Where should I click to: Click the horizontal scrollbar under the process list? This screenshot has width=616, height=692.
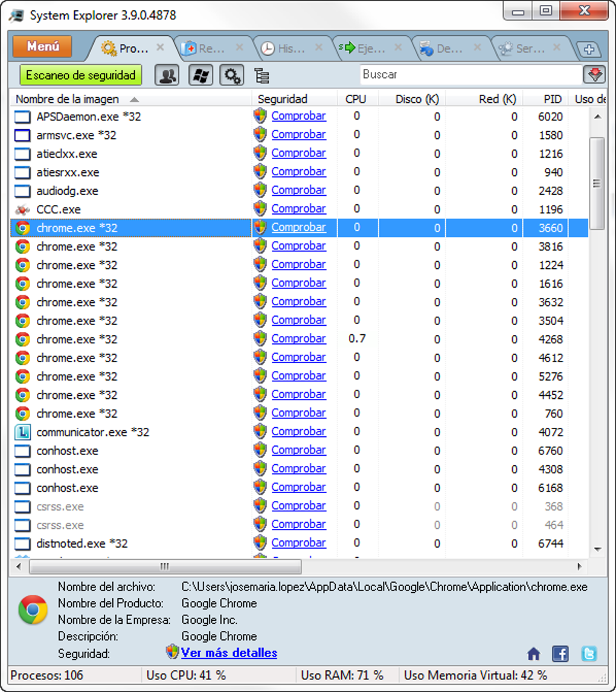pyautogui.click(x=163, y=567)
